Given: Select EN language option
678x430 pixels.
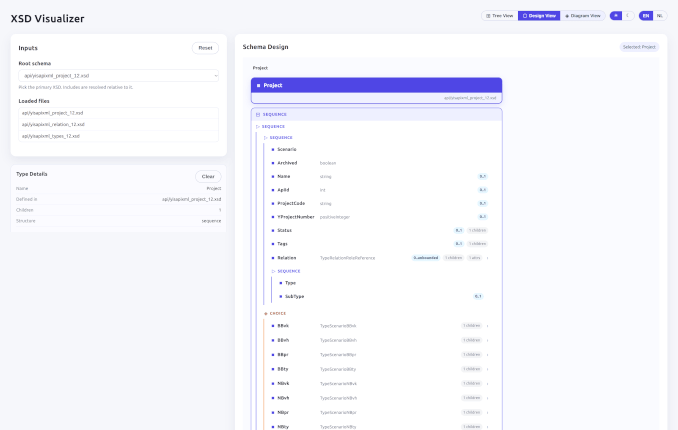Looking at the screenshot, I should [x=646, y=16].
